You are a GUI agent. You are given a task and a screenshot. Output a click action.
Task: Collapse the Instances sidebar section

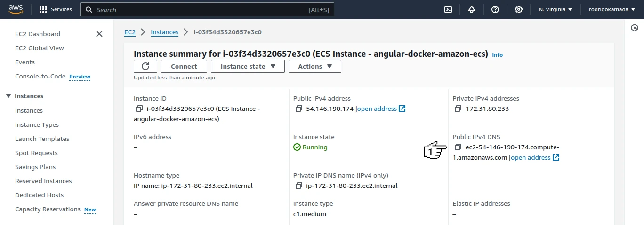coord(8,96)
